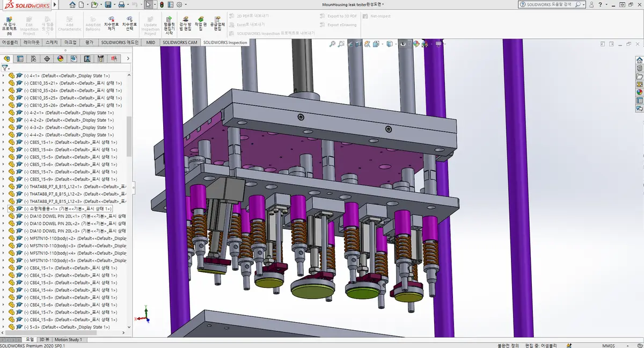
Task: Open the DisplayManager color wheel tab
Action: (x=60, y=59)
